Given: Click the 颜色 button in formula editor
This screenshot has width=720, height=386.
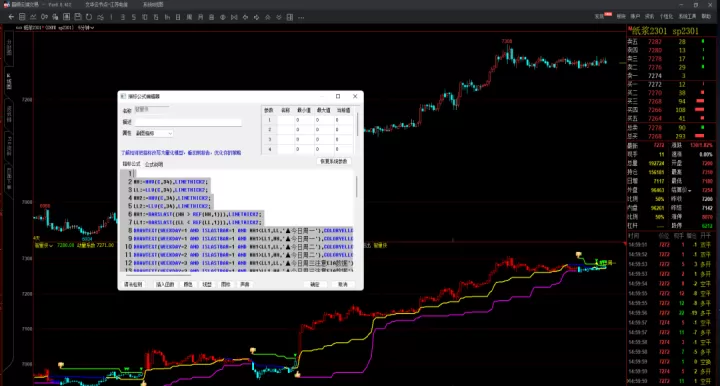Looking at the screenshot, I should coord(188,285).
